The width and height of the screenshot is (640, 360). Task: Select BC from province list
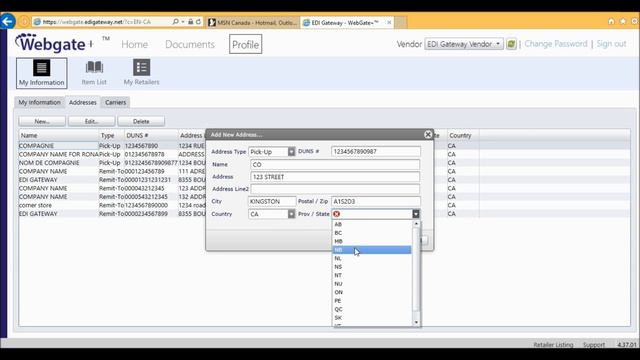point(372,233)
